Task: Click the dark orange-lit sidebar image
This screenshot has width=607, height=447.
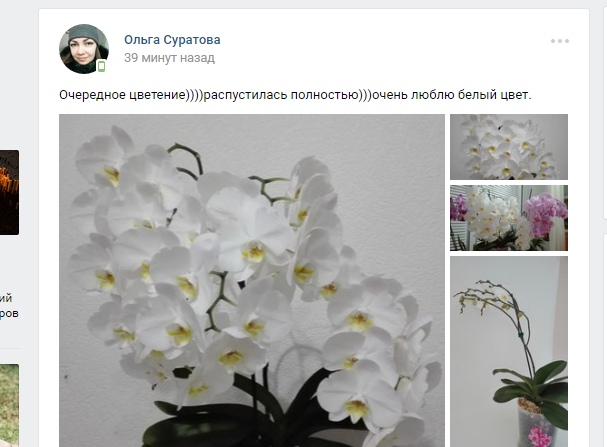Action: click(x=9, y=192)
